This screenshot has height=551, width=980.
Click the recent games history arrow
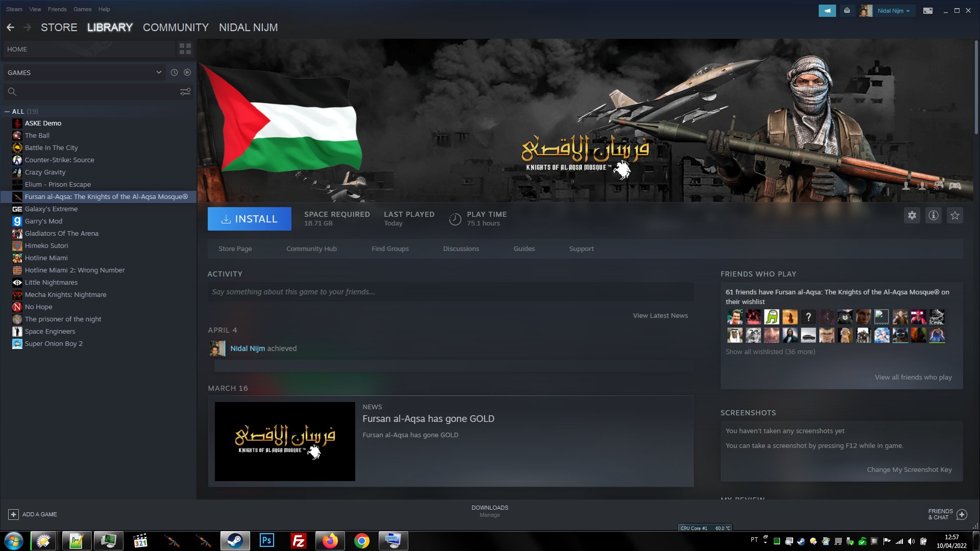point(175,72)
